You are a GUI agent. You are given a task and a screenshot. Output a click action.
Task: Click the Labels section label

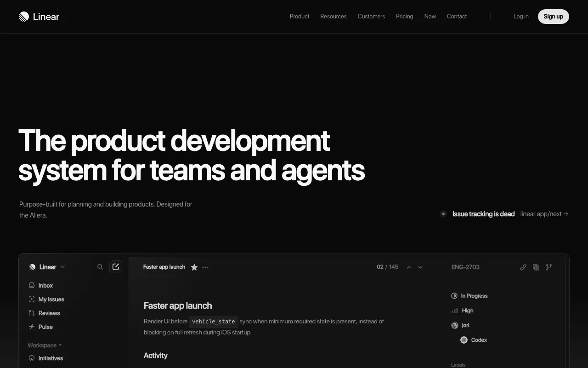(x=458, y=365)
